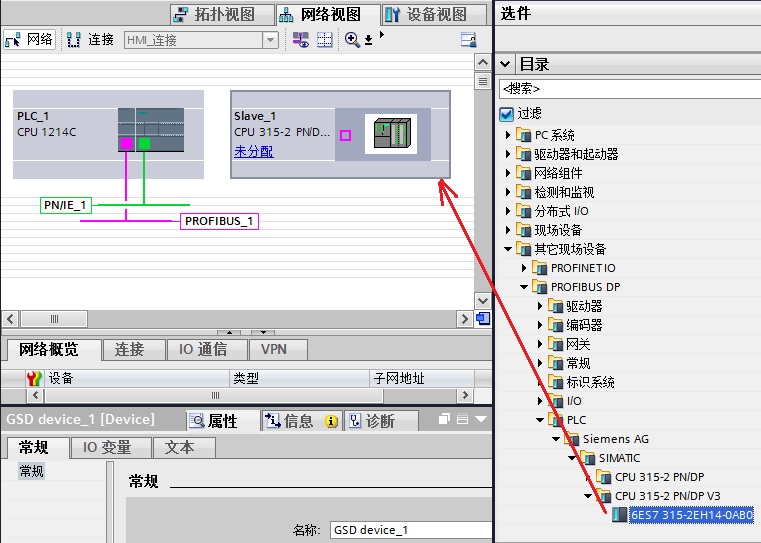Click the 类型 column header
Image resolution: width=761 pixels, height=543 pixels.
coord(299,378)
